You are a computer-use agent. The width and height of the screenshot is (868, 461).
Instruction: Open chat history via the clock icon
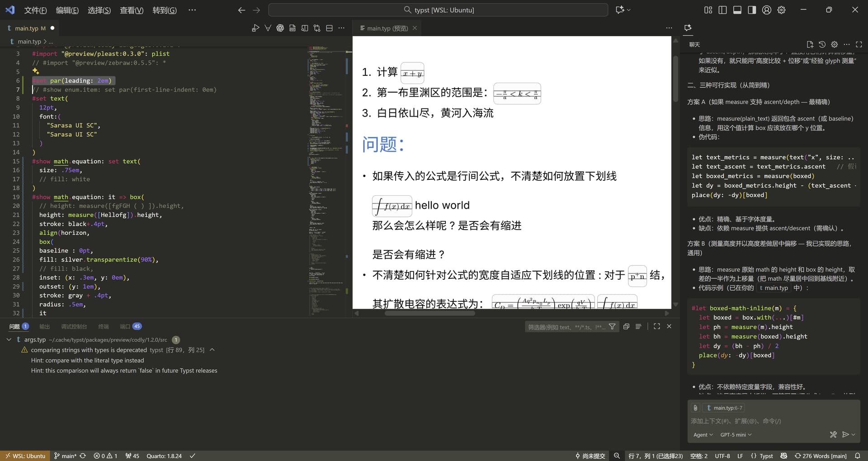click(822, 44)
